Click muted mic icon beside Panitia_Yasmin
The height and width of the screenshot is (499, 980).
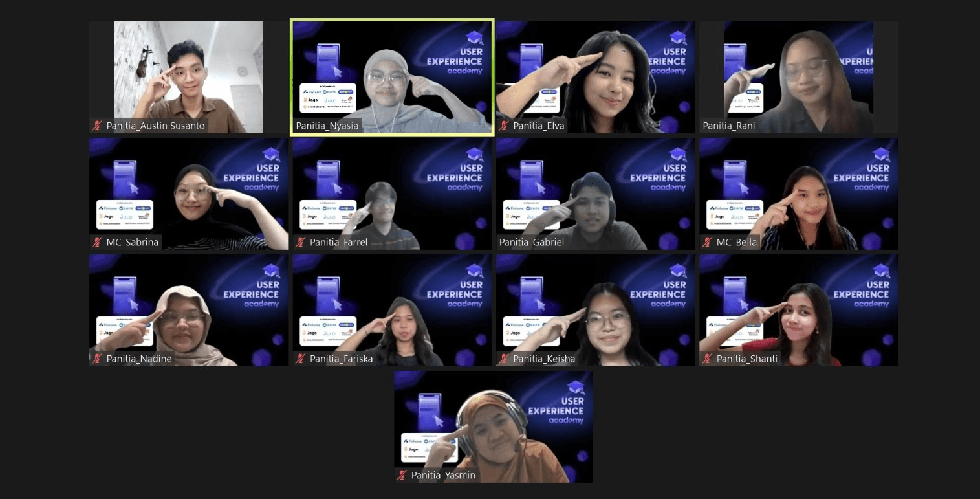(x=402, y=475)
